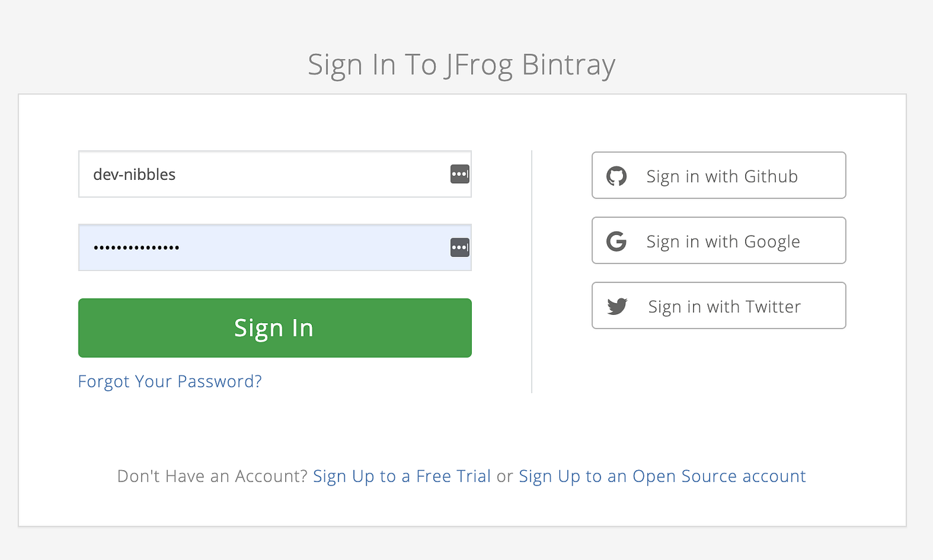Click the Don't Have an Account text
This screenshot has width=933, height=560.
(x=213, y=475)
